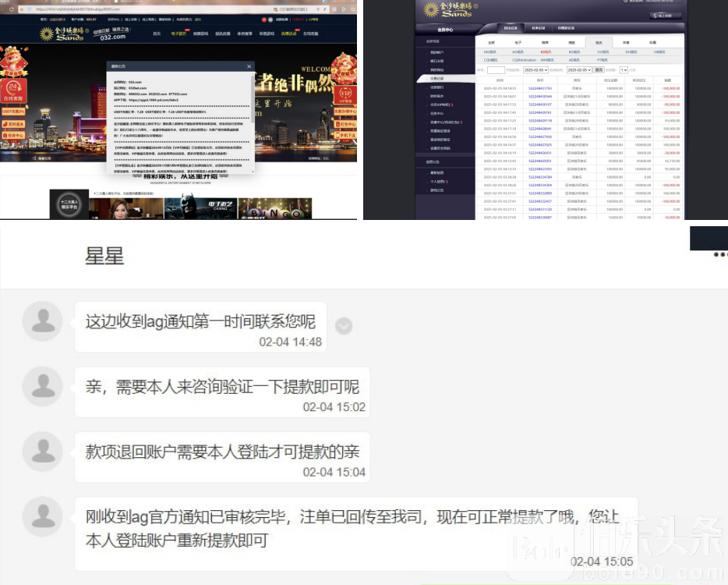Click the order number input field
This screenshot has width=728, height=585.
[x=496, y=69]
